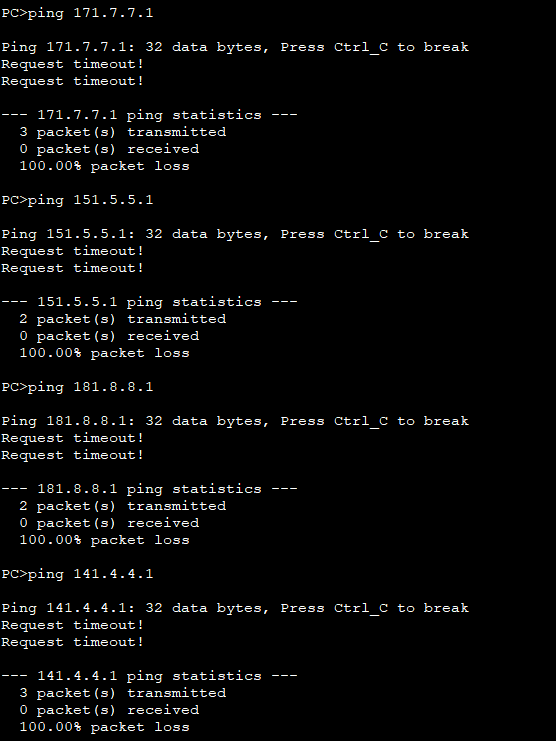Click the 'PC>ping 151.5.5.1' command line
Image resolution: width=556 pixels, height=741 pixels.
77,200
